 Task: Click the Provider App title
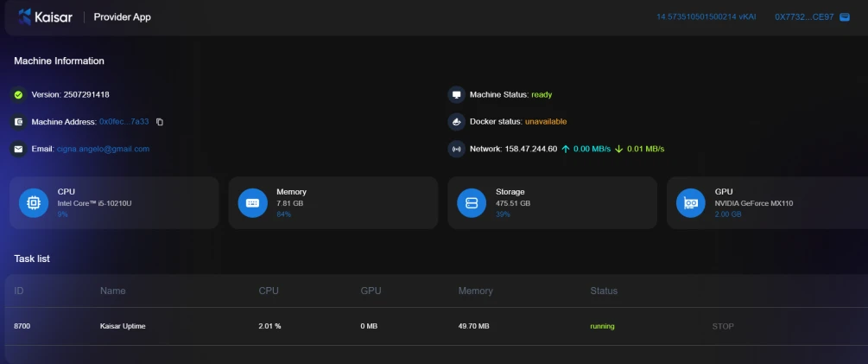[123, 17]
